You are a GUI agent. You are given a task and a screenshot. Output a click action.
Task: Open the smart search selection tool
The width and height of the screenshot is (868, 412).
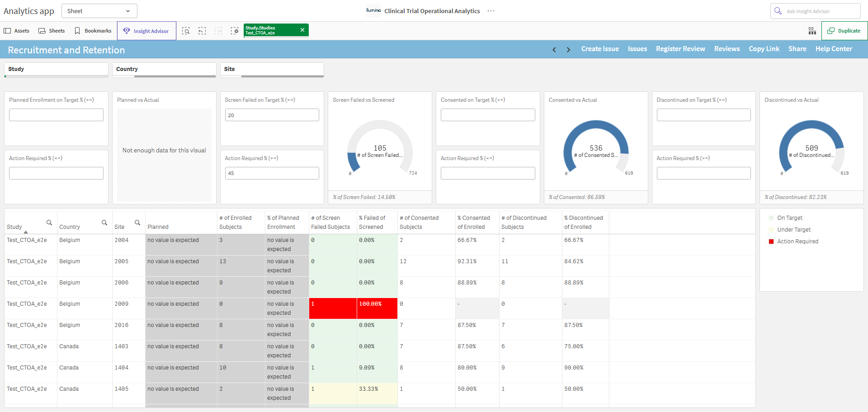click(x=186, y=31)
